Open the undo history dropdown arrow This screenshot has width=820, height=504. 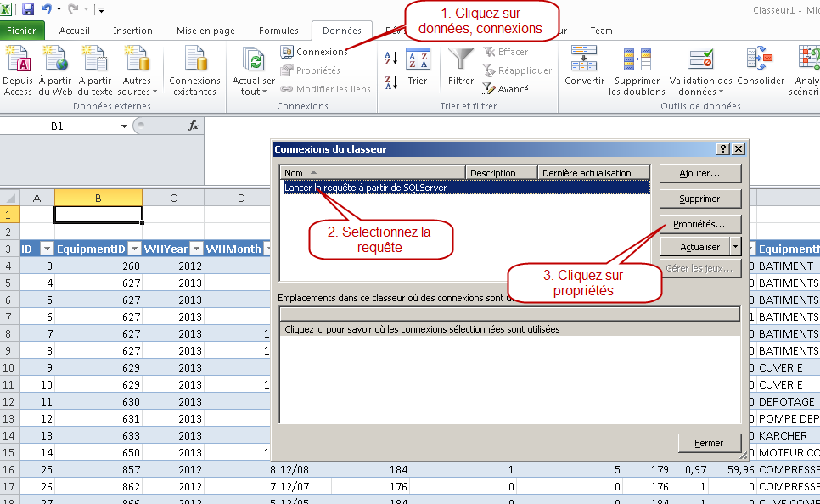pyautogui.click(x=59, y=8)
